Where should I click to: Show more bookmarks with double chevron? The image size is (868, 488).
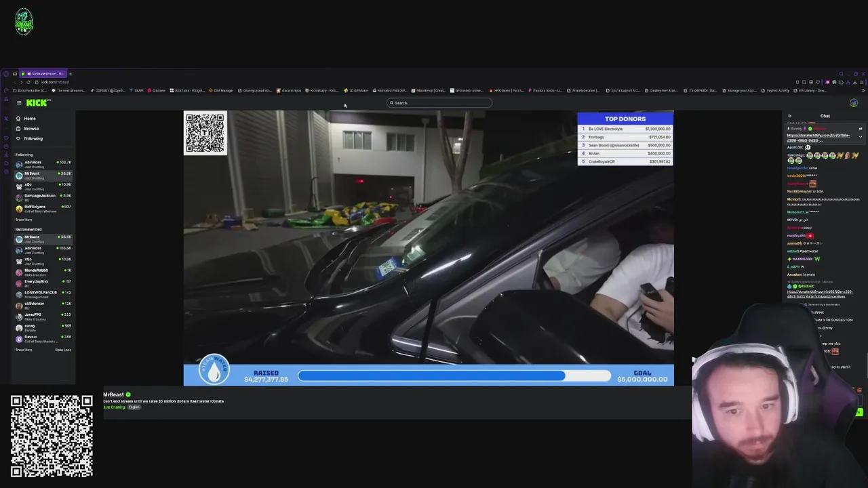click(863, 91)
